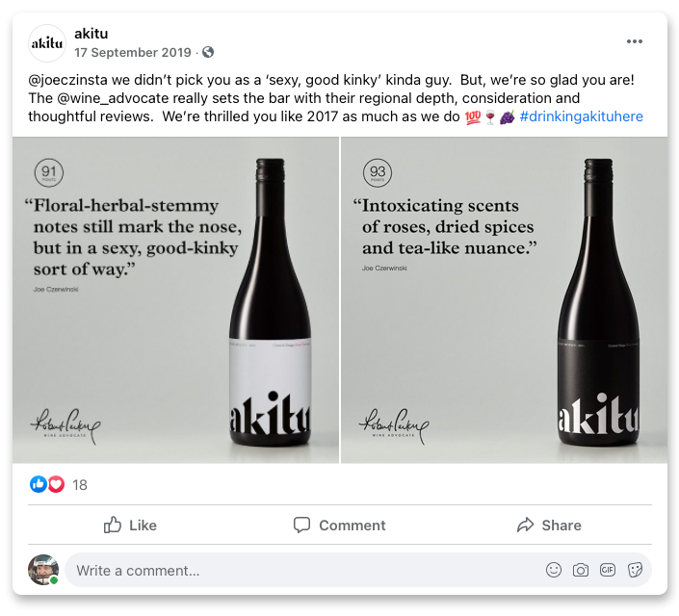Open the 91 points wine review image
The height and width of the screenshot is (616, 679).
175,300
